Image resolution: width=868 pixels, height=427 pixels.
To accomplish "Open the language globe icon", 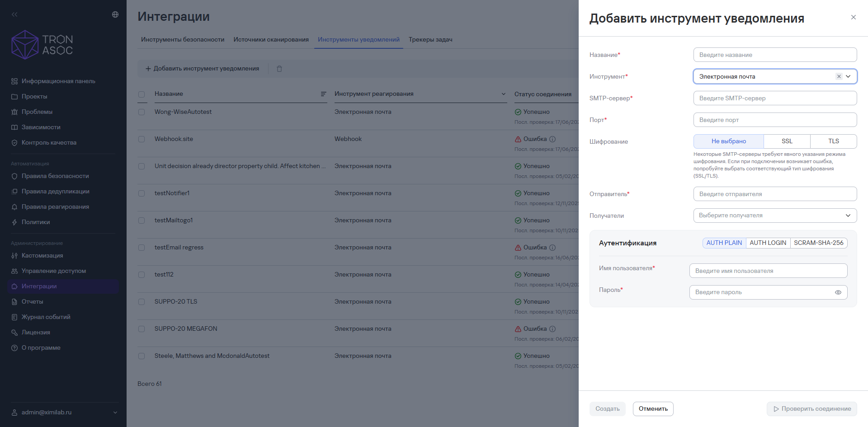I will click(115, 14).
